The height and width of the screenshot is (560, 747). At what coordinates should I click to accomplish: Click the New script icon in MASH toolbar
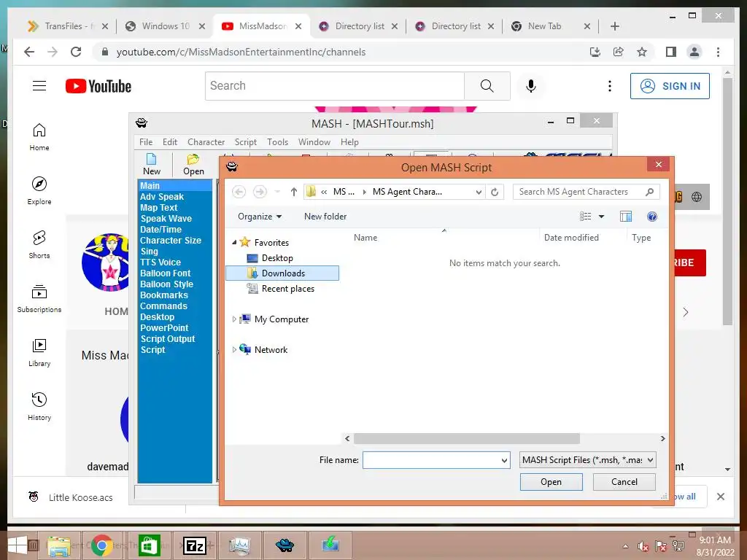pos(152,165)
